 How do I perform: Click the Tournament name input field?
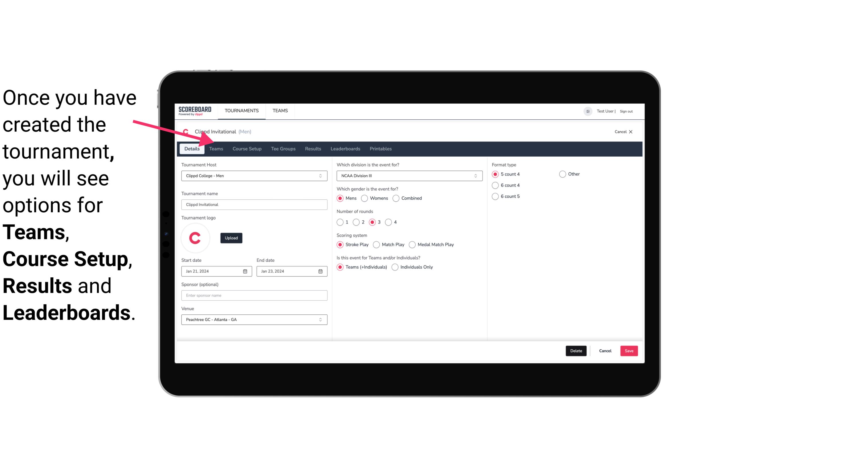[x=254, y=204]
